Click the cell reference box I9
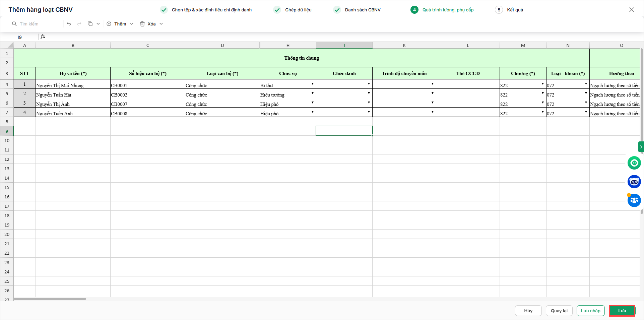Image resolution: width=644 pixels, height=320 pixels. (20, 37)
